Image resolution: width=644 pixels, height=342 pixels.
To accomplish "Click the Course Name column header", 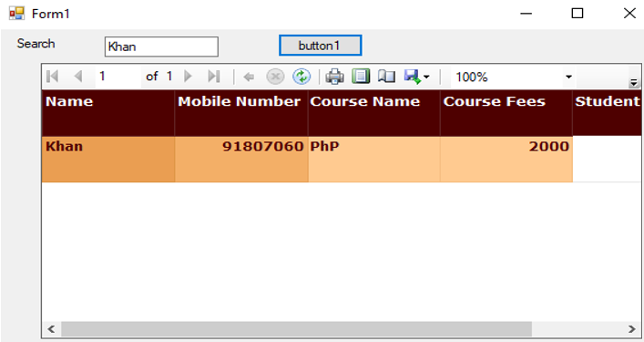I will pyautogui.click(x=374, y=113).
